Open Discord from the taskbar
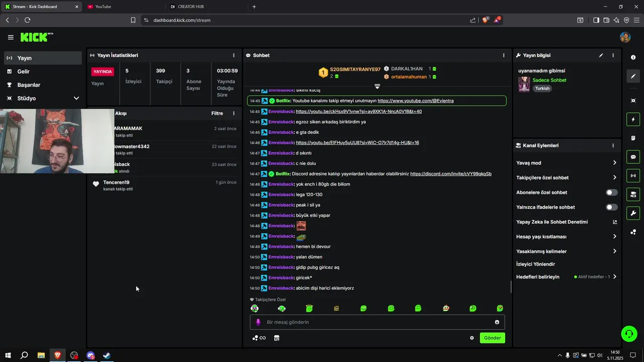 (x=91, y=355)
